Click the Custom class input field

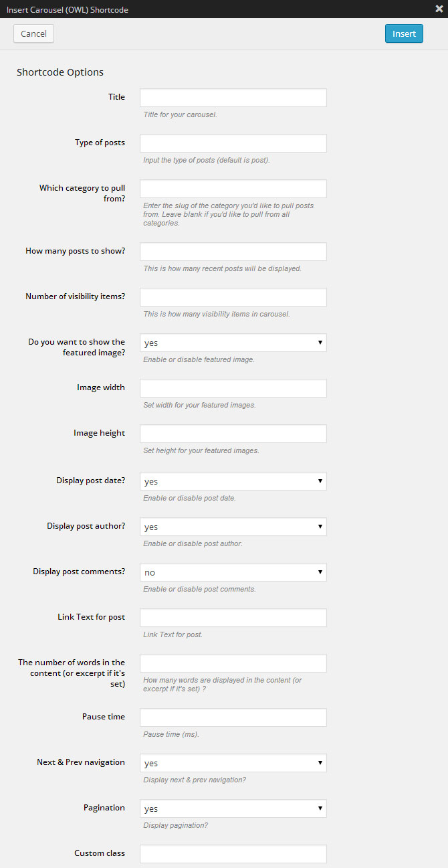point(233,854)
